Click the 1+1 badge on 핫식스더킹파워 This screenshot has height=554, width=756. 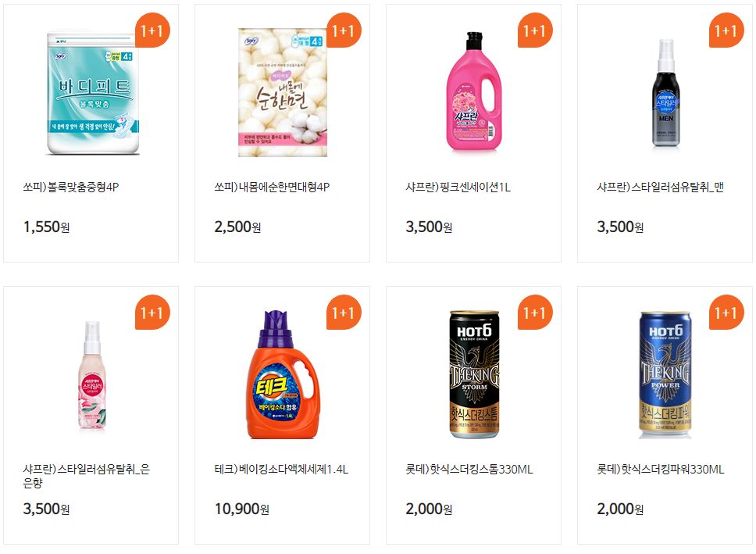point(726,313)
